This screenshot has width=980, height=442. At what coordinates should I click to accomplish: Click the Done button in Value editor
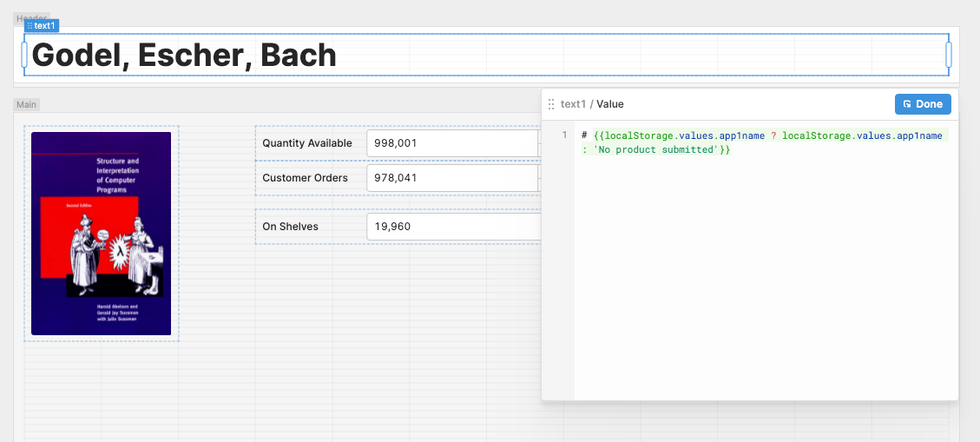pyautogui.click(x=923, y=104)
